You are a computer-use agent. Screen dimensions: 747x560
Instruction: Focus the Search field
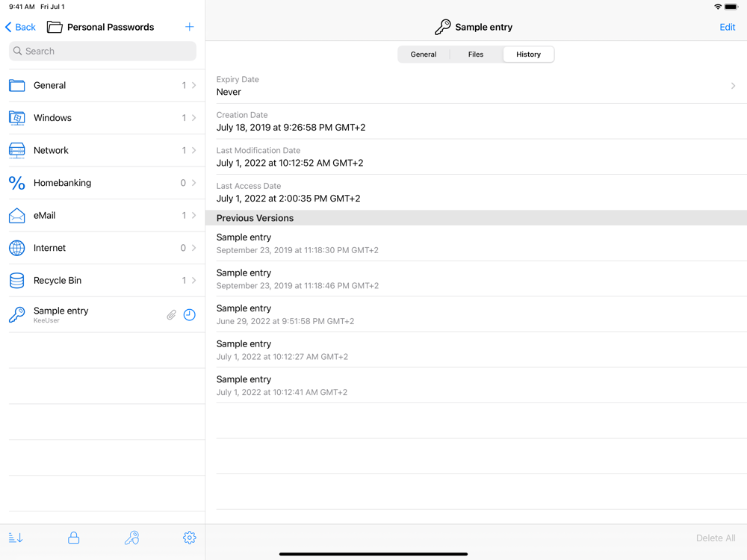(102, 51)
